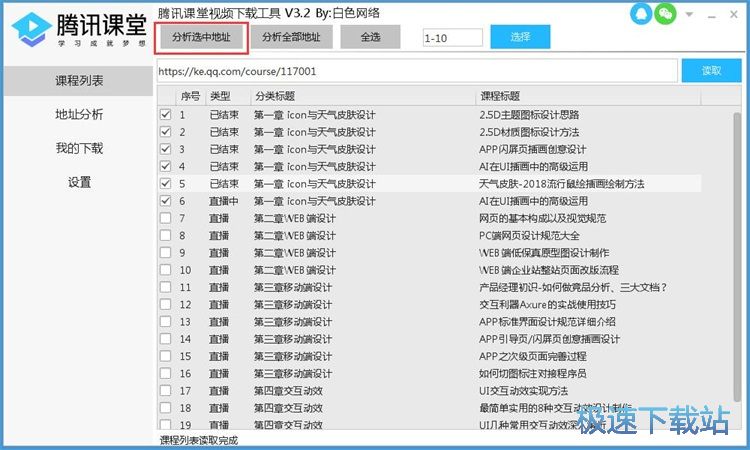Uncheck the checkbox for row 4
The height and width of the screenshot is (450, 750).
tap(165, 166)
